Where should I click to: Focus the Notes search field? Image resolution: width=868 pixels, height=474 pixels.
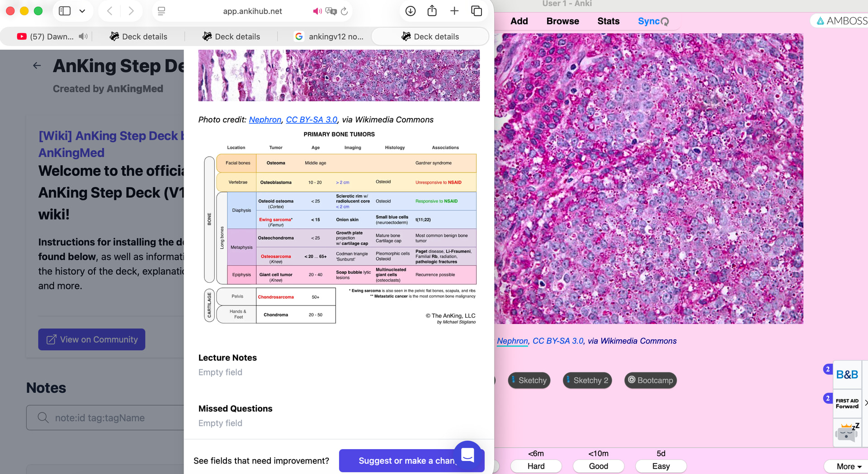coord(105,418)
